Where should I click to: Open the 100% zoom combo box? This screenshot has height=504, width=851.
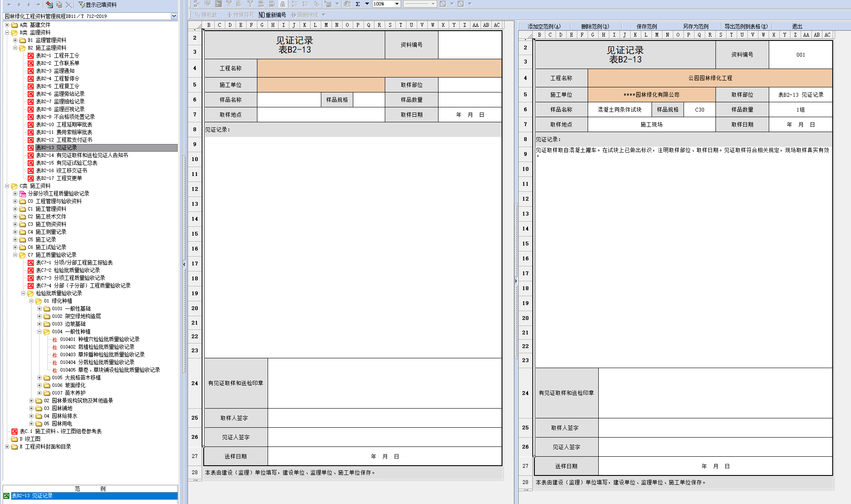coord(387,4)
